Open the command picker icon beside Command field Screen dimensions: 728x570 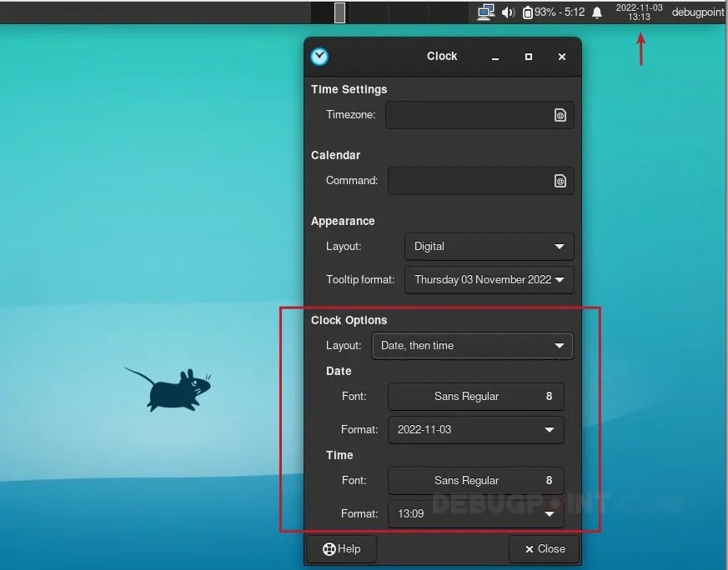click(560, 181)
